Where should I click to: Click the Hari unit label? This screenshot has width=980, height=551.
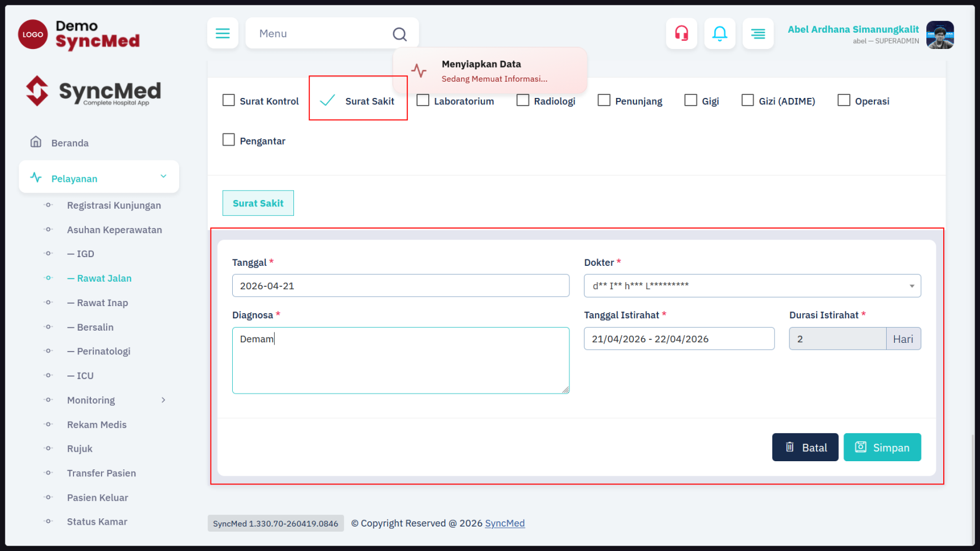pos(903,339)
